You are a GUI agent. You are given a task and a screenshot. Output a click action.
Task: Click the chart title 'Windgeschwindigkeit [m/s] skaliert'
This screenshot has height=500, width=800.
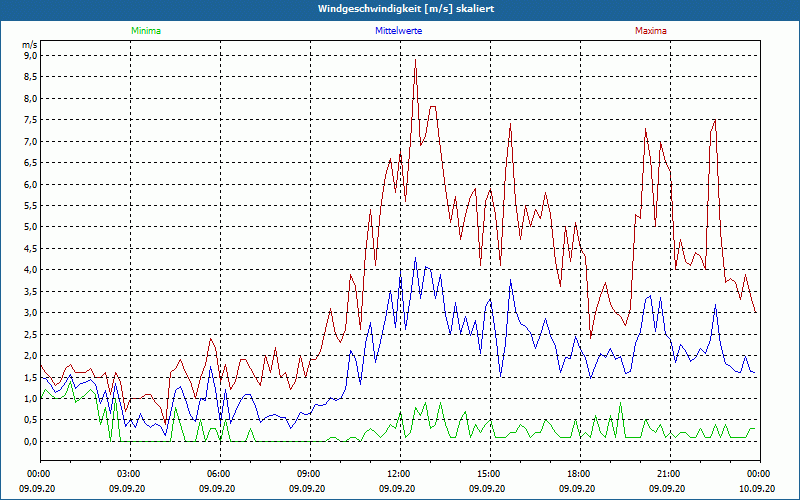pos(406,9)
